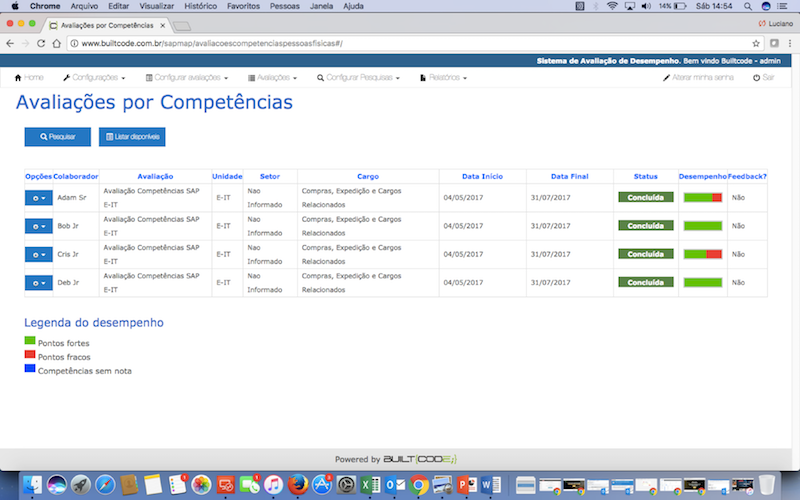Image resolution: width=800 pixels, height=500 pixels.
Task: Open options dropdown for Deb Jr
Action: tap(39, 283)
